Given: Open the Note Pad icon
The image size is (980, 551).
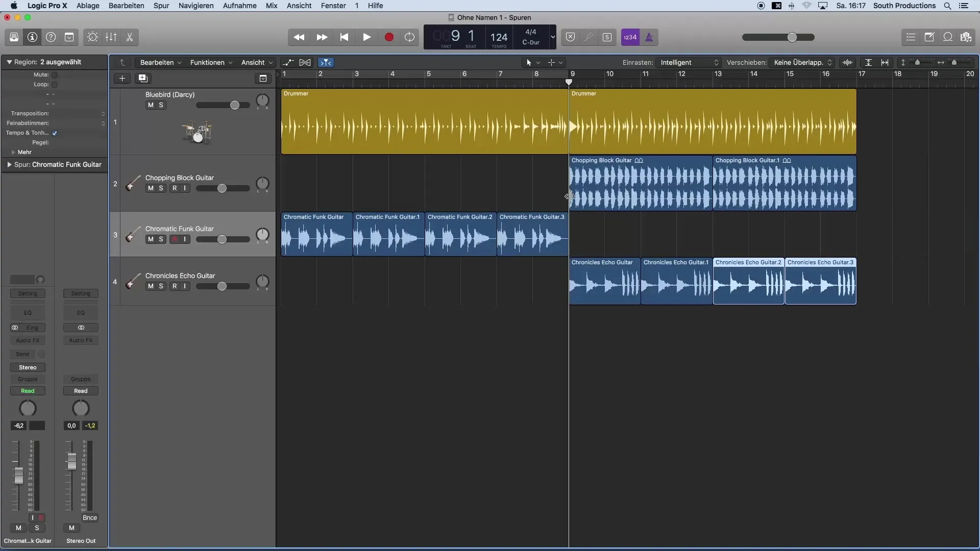Looking at the screenshot, I should (x=929, y=37).
